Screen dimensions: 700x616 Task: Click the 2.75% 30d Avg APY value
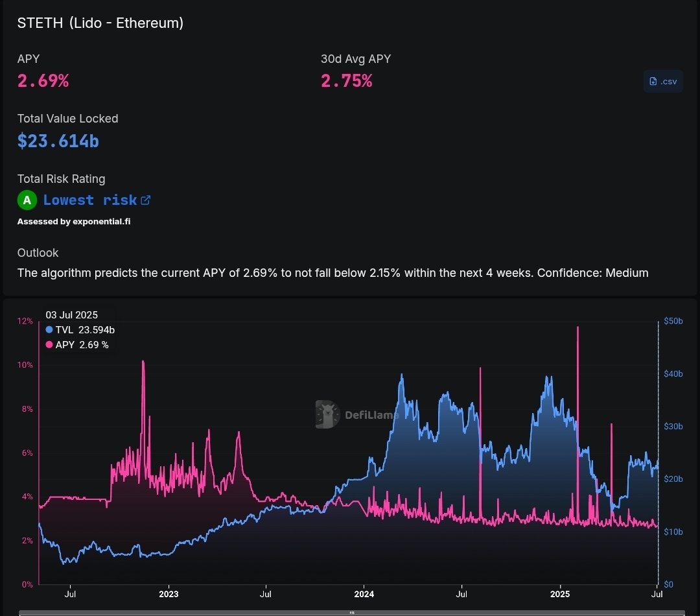346,81
